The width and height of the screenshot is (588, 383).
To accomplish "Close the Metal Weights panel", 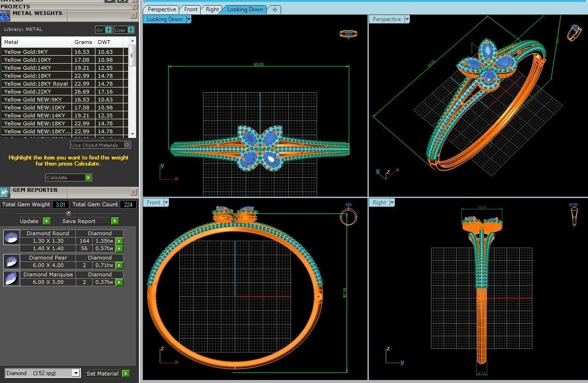I will [133, 15].
